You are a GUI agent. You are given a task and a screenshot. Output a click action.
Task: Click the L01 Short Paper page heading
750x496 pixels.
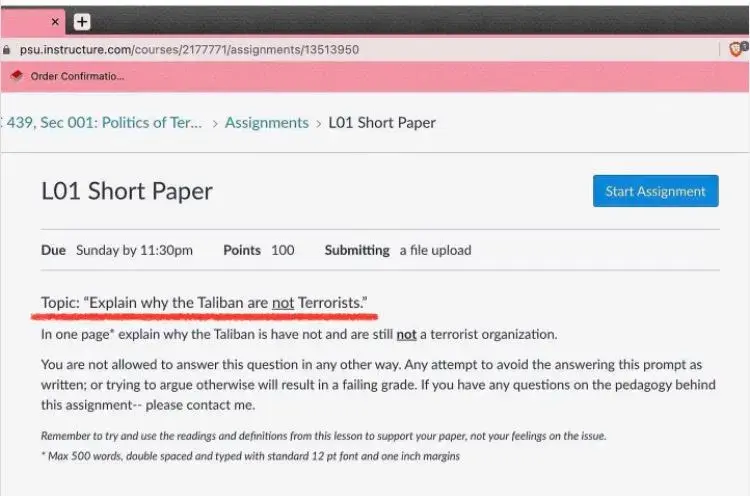point(127,192)
